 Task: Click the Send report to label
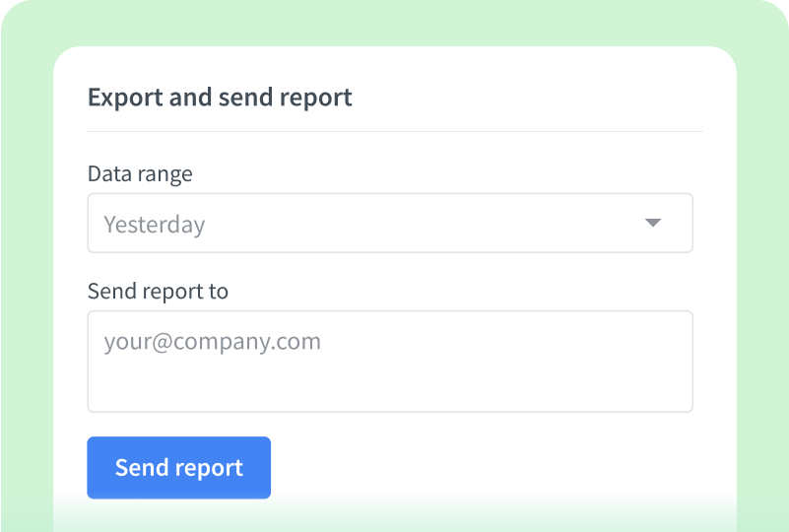click(x=158, y=292)
